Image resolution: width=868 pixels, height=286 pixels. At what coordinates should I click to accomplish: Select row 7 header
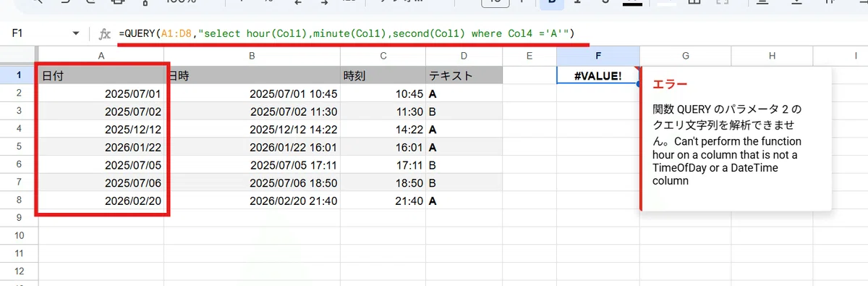(x=19, y=182)
